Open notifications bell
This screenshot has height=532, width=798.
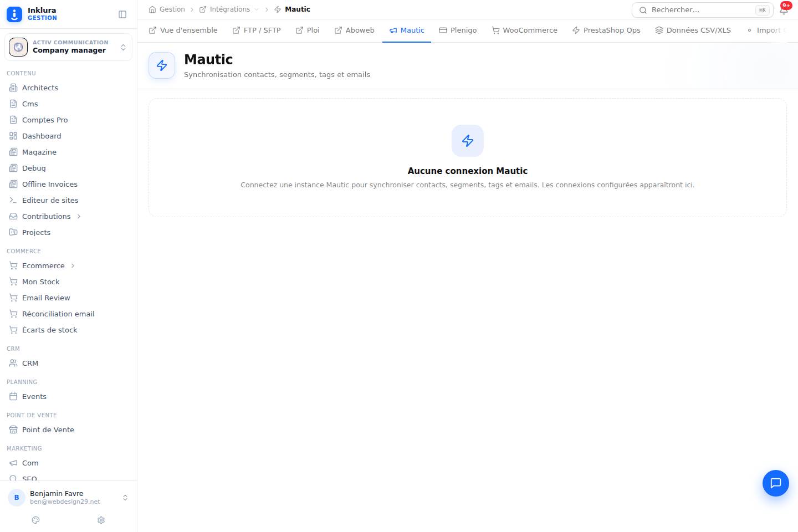[784, 9]
